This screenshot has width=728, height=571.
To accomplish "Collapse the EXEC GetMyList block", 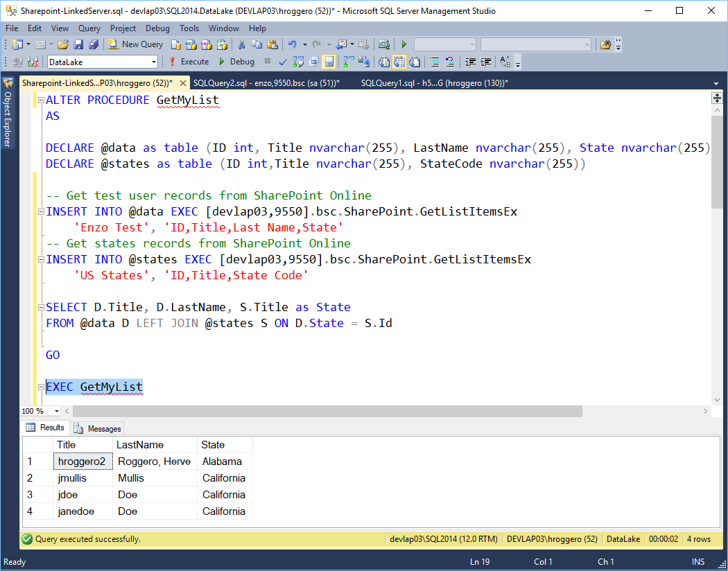I will coord(42,387).
